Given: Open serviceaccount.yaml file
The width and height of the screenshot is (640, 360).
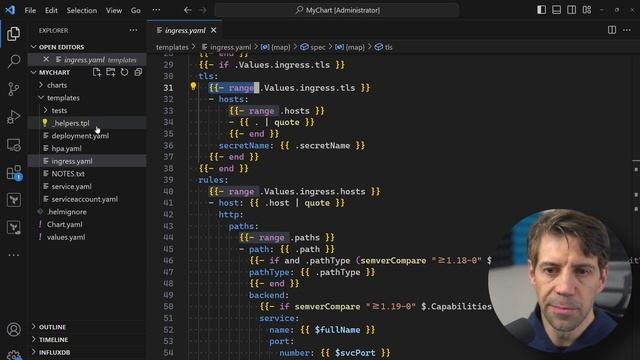Looking at the screenshot, I should point(84,199).
